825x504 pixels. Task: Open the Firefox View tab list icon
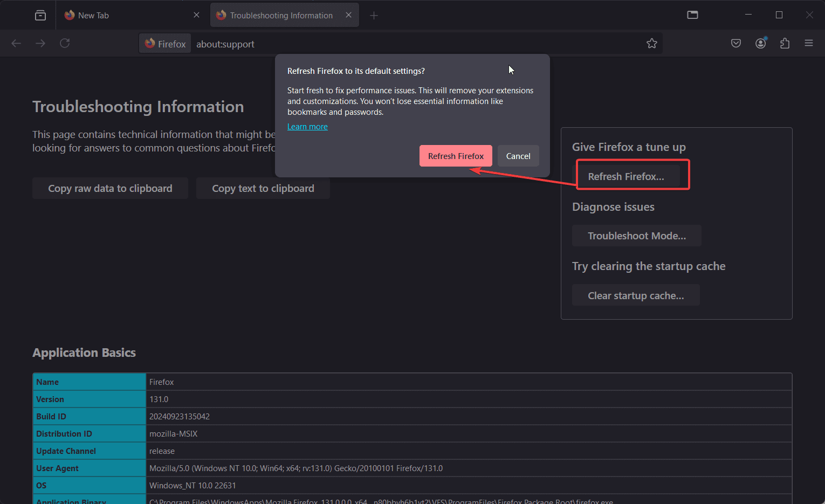point(40,15)
